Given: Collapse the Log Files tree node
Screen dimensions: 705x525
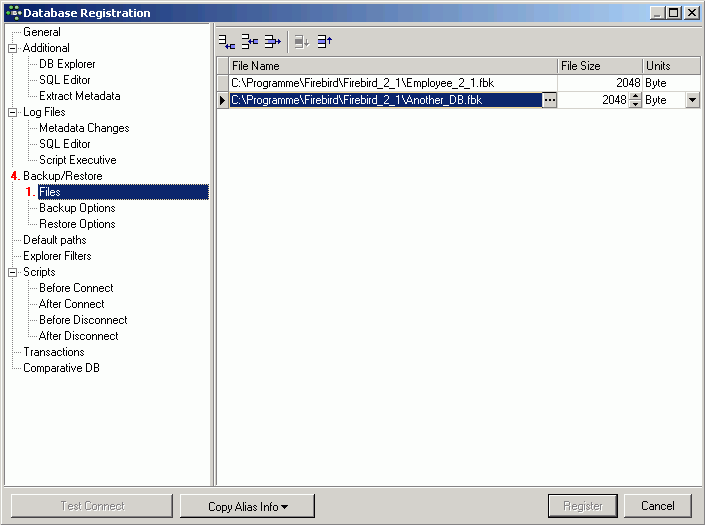Looking at the screenshot, I should tap(13, 112).
